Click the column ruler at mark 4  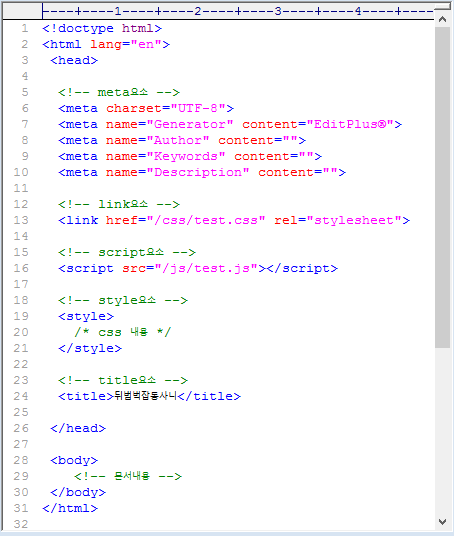tap(358, 11)
